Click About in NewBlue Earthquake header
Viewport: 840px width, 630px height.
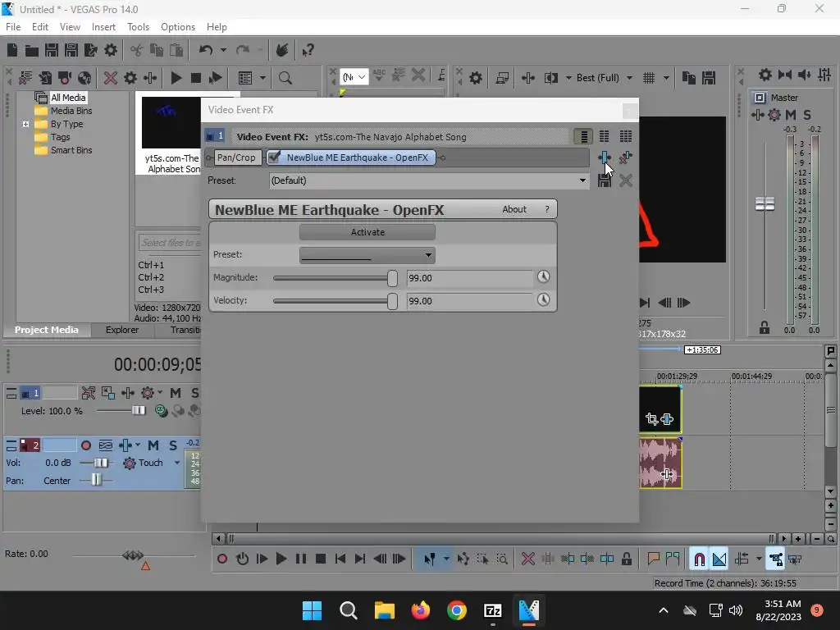click(514, 209)
